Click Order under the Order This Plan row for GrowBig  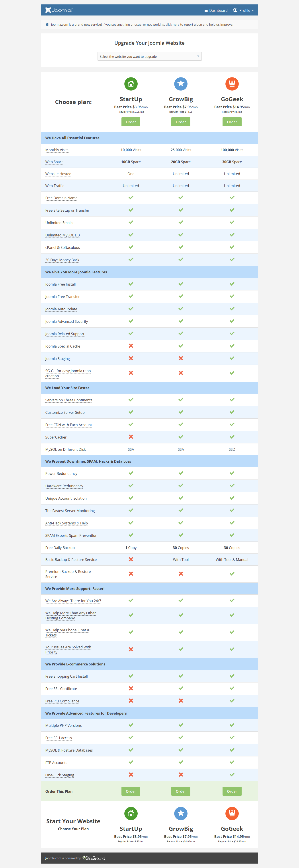[x=181, y=791]
